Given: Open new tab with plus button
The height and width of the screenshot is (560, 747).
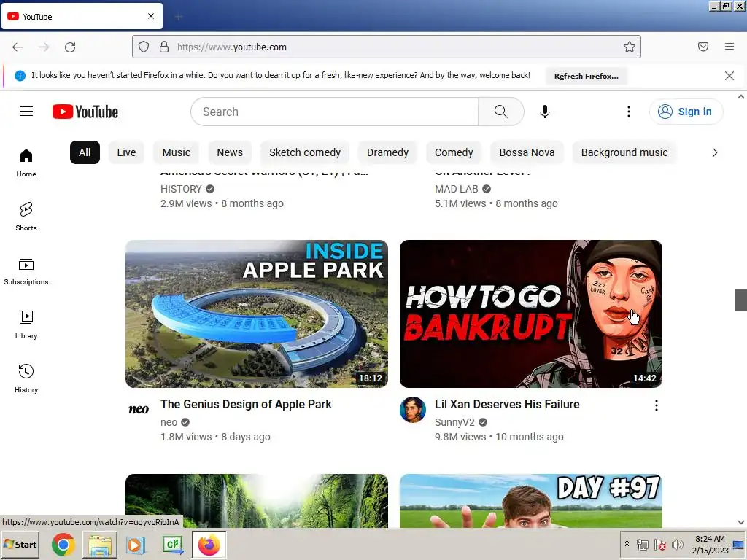Looking at the screenshot, I should 179,17.
